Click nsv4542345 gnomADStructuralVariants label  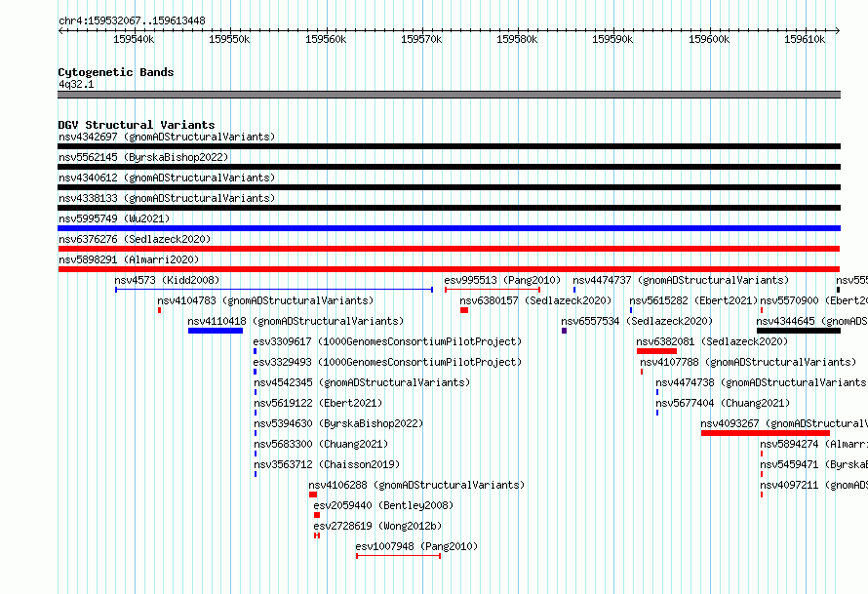[x=362, y=382]
